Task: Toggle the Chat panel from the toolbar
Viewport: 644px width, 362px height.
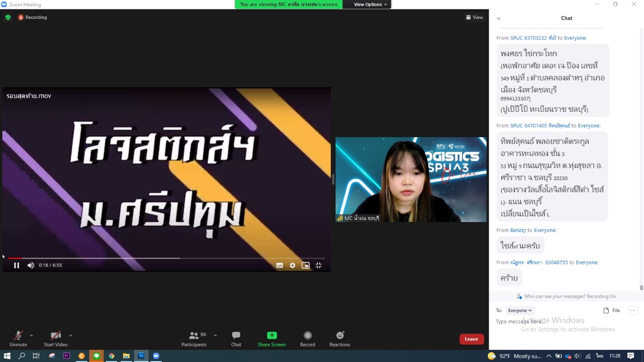Action: (x=236, y=338)
